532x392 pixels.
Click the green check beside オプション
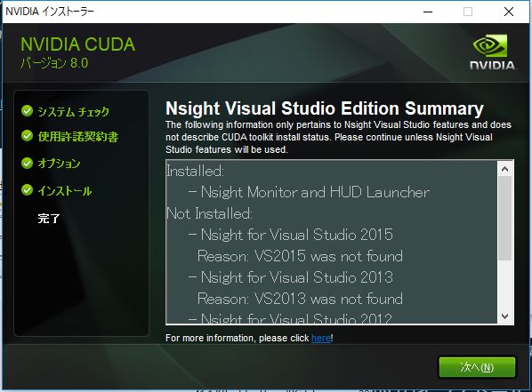(28, 163)
